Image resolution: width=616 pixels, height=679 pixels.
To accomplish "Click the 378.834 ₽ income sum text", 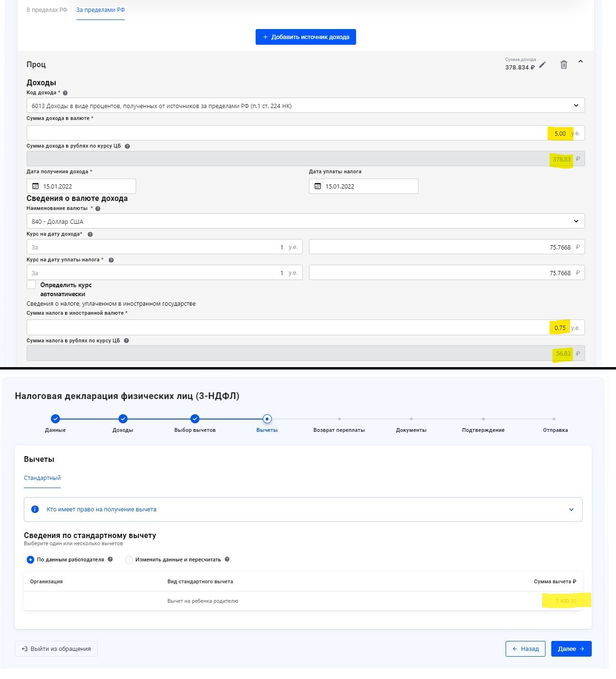I will coord(520,68).
